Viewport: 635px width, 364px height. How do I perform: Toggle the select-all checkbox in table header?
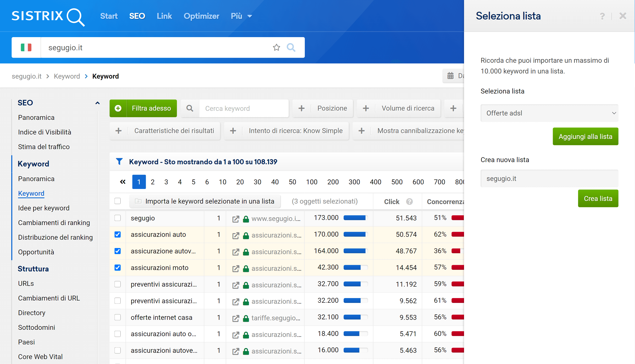click(x=117, y=201)
